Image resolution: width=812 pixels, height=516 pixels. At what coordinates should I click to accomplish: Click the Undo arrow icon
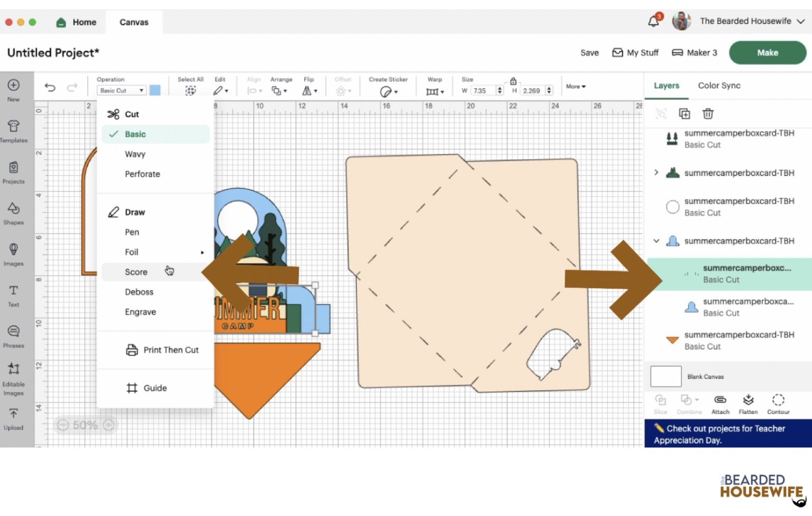50,87
